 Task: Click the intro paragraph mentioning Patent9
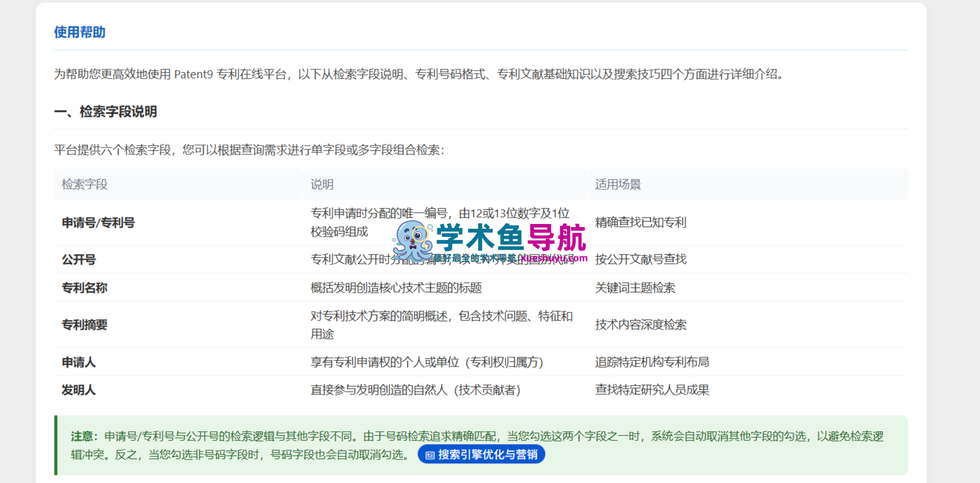(420, 74)
